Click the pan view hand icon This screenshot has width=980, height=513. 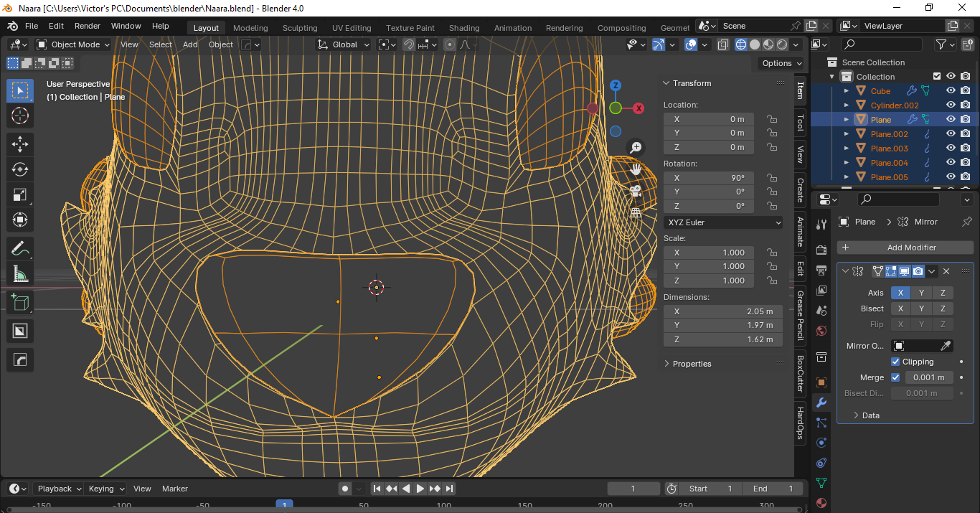point(636,169)
